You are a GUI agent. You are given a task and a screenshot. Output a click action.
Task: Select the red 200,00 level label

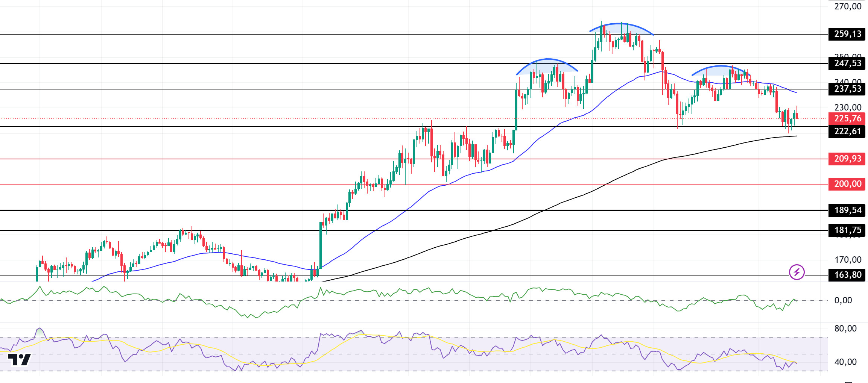pos(847,184)
